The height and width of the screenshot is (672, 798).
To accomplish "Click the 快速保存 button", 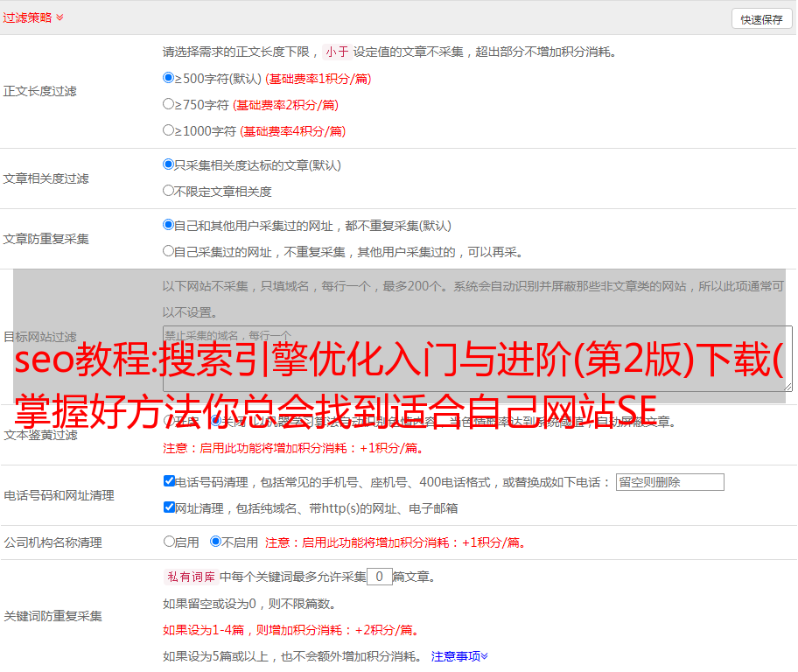I will [760, 19].
